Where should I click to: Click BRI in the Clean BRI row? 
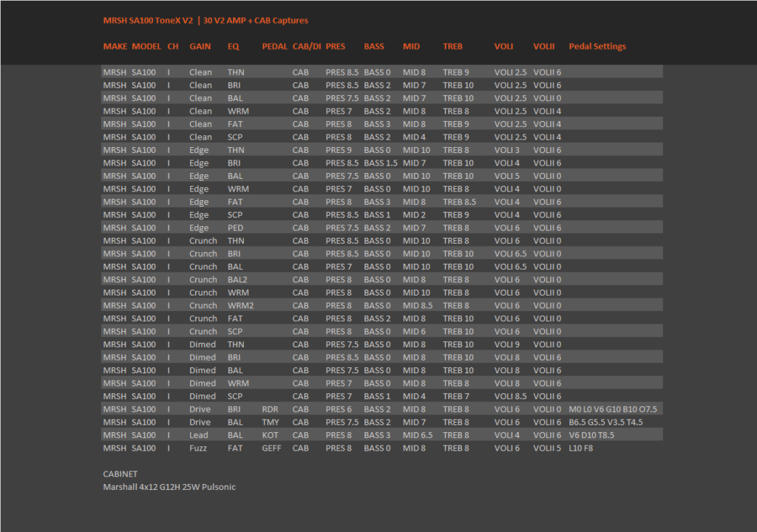coord(234,86)
